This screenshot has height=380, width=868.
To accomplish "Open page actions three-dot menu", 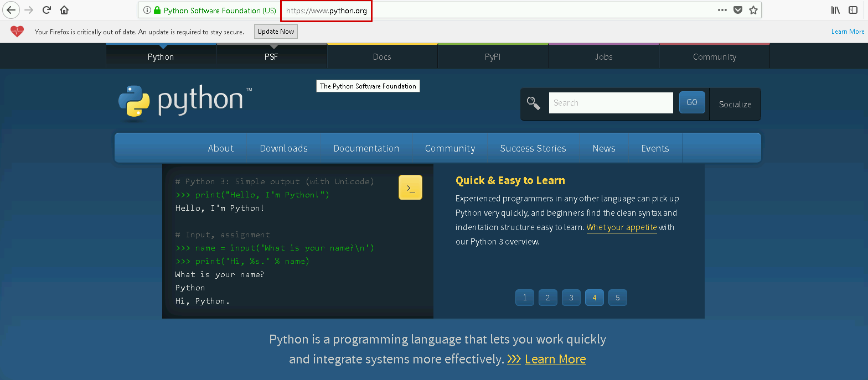I will coord(722,10).
